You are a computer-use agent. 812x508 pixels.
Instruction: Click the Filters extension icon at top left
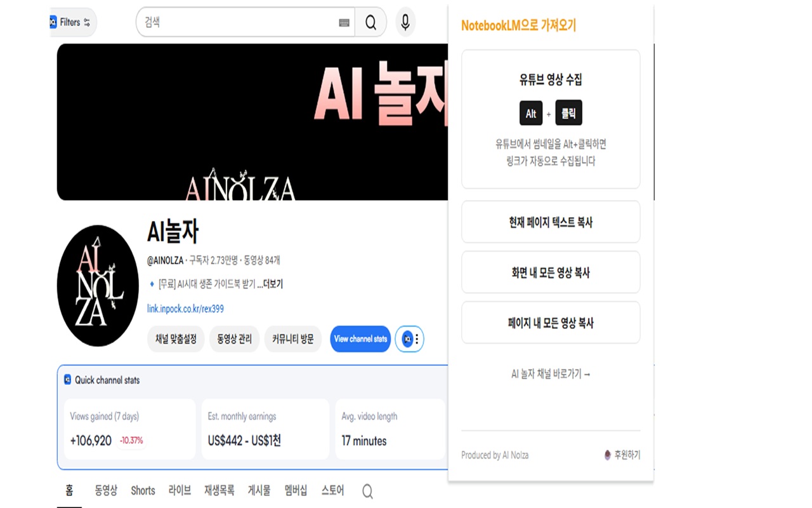pos(53,22)
